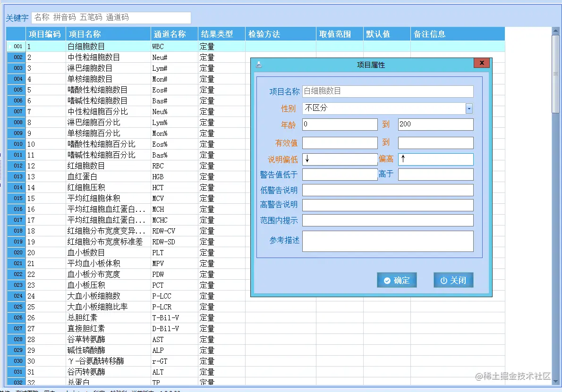Click the 高警告说明 input field
562x392 pixels.
(387, 205)
